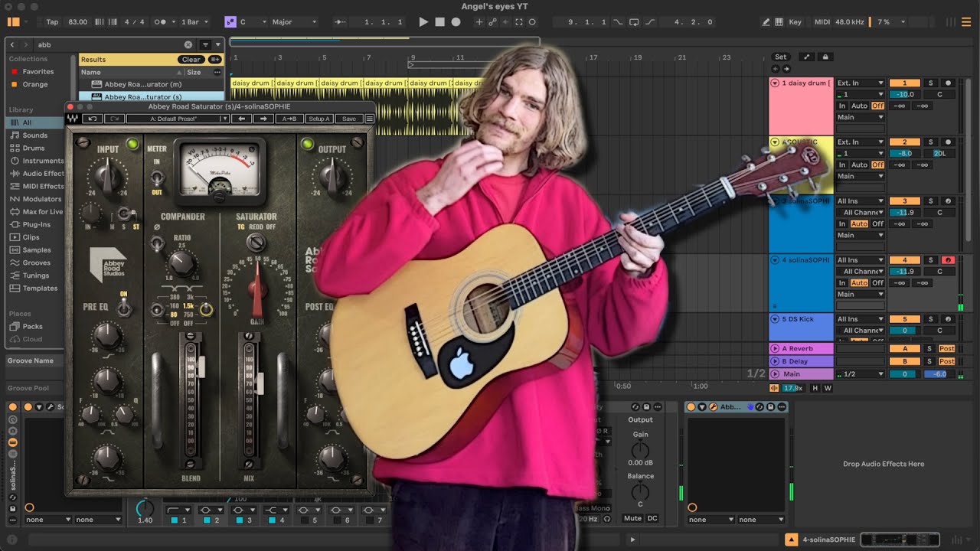Click the Punch-Out switch icon
This screenshot has width=980, height=551.
tap(650, 22)
